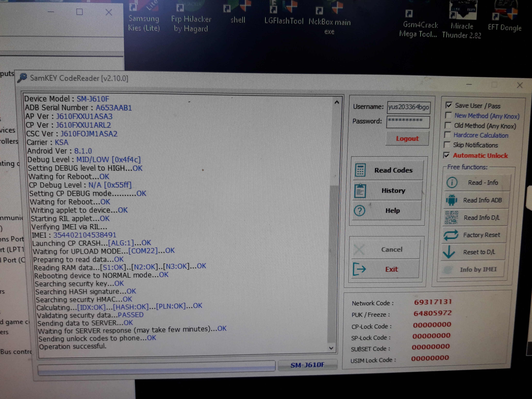Click the SamKEY key icon in title bar
Image resolution: width=532 pixels, height=399 pixels.
22,78
